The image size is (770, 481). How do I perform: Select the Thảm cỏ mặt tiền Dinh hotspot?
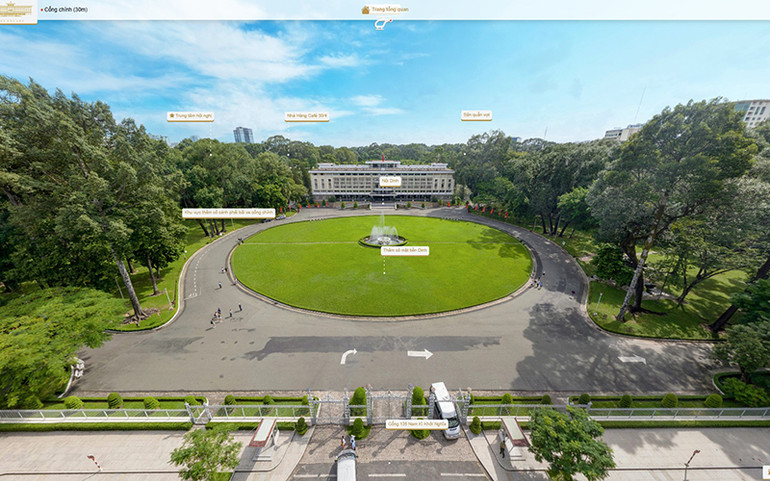point(404,250)
